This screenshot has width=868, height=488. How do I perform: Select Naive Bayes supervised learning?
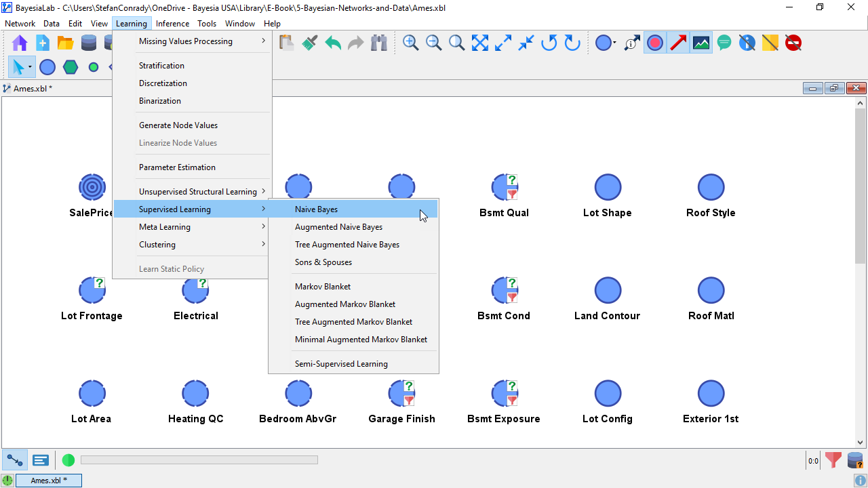353,209
